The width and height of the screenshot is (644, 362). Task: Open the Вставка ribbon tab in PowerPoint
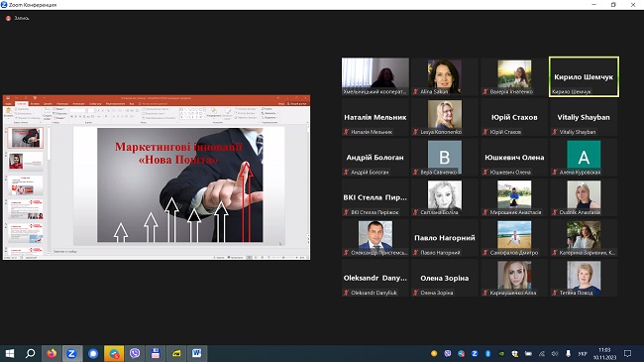click(35, 104)
